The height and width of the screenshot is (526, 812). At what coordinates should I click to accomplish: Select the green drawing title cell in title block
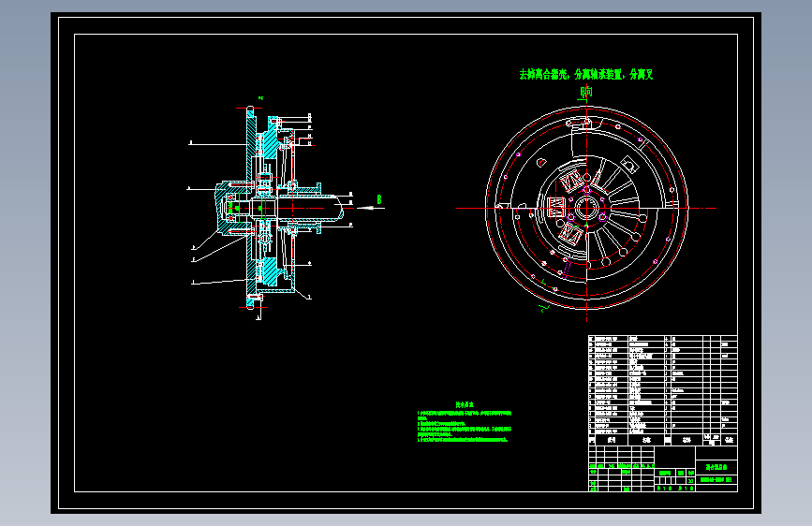click(x=716, y=467)
